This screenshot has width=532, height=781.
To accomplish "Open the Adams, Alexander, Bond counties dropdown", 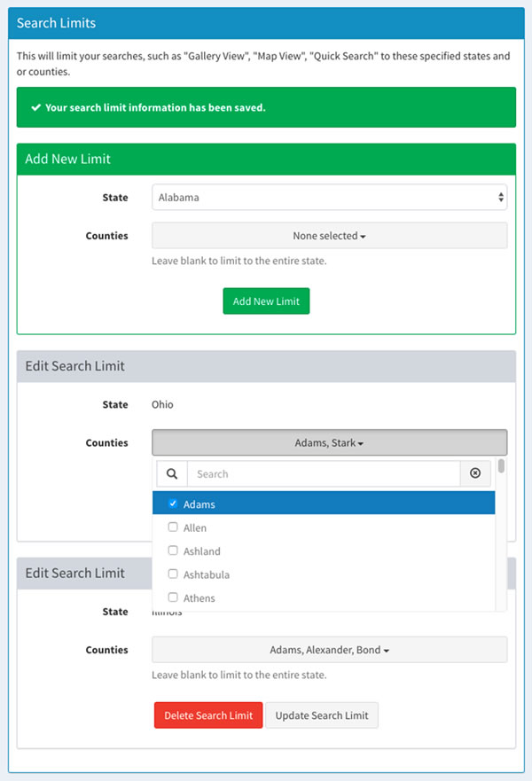I will 329,650.
